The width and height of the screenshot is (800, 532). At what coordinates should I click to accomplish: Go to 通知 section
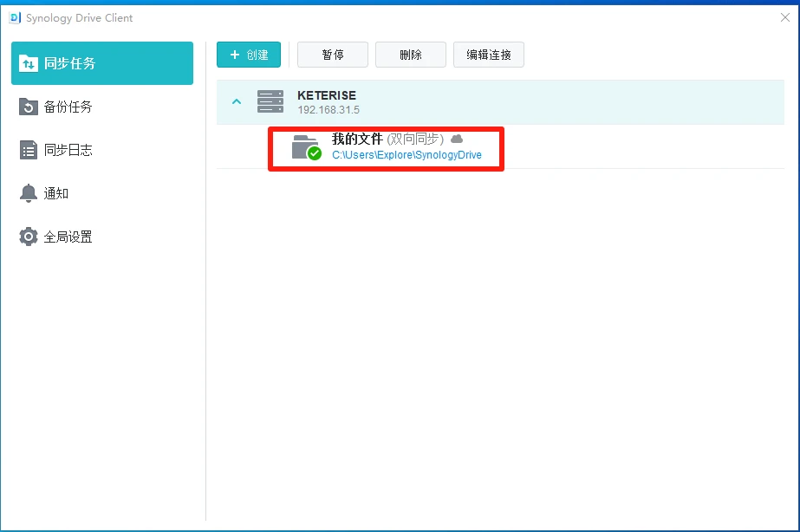pos(102,193)
